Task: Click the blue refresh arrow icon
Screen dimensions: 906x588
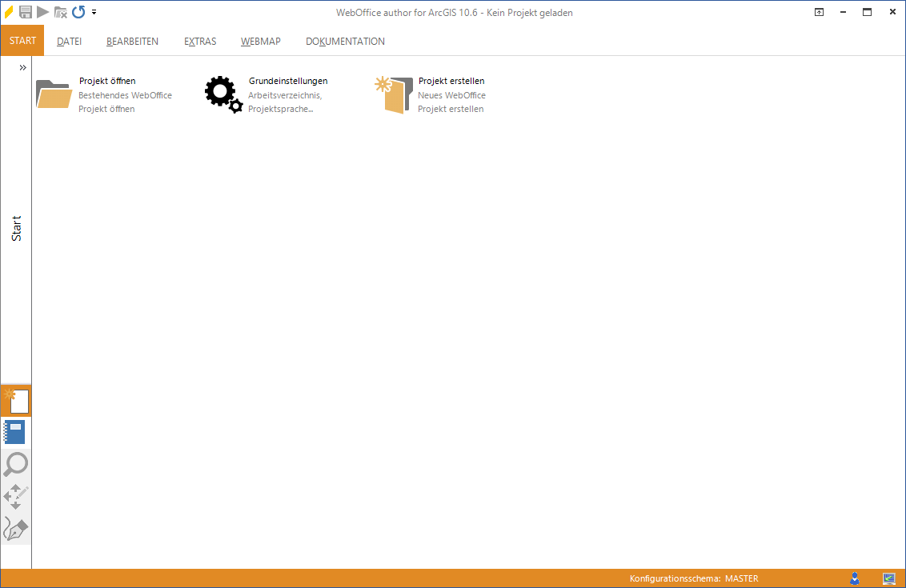Action: (78, 11)
